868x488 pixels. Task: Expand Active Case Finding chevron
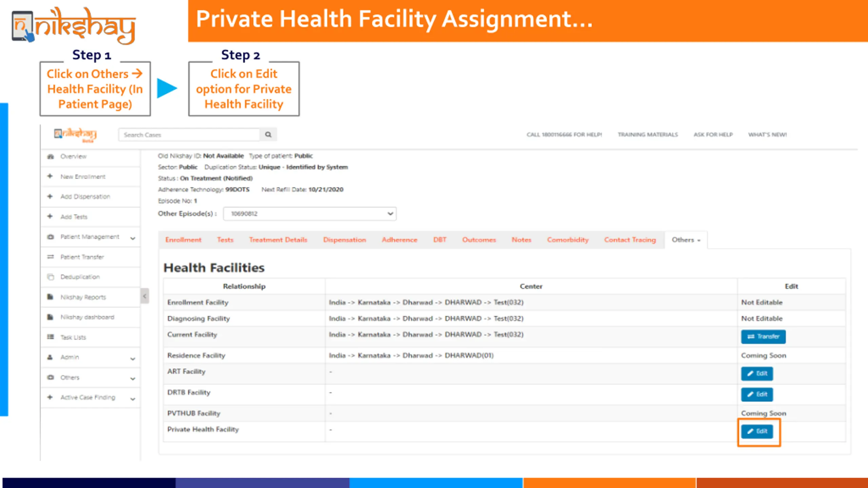coord(133,399)
